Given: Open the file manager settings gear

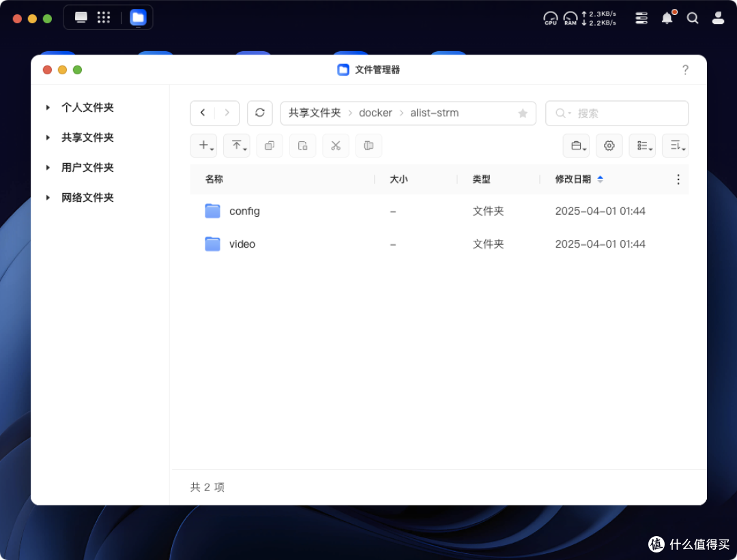Looking at the screenshot, I should (x=609, y=146).
